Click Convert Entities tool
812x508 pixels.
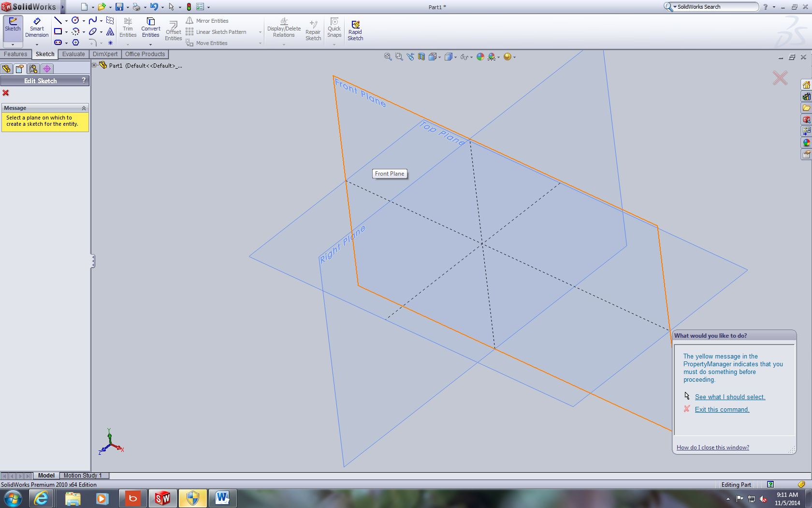click(151, 28)
